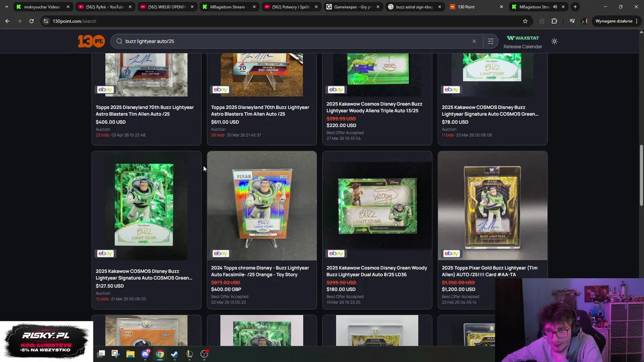This screenshot has height=362, width=644.
Task: Click eBay badge on $127.50 listing
Action: (105, 253)
